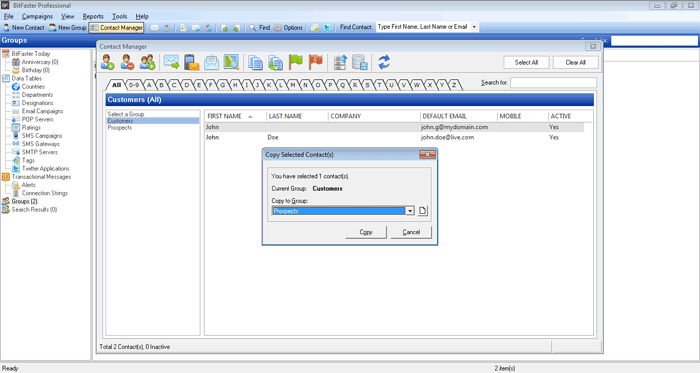Select Customers in the group list
The image size is (700, 373).
[153, 121]
